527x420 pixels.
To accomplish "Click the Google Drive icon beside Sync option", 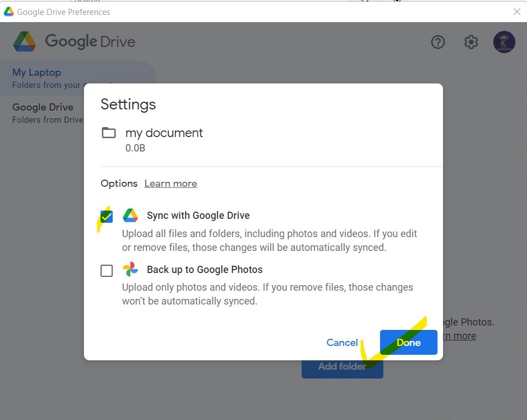I will 130,215.
